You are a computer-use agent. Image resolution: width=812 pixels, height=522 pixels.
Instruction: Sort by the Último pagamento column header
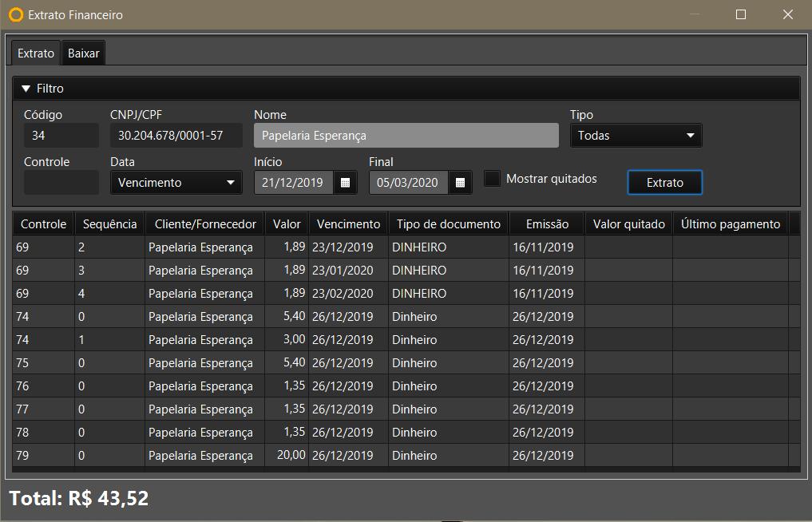(731, 224)
